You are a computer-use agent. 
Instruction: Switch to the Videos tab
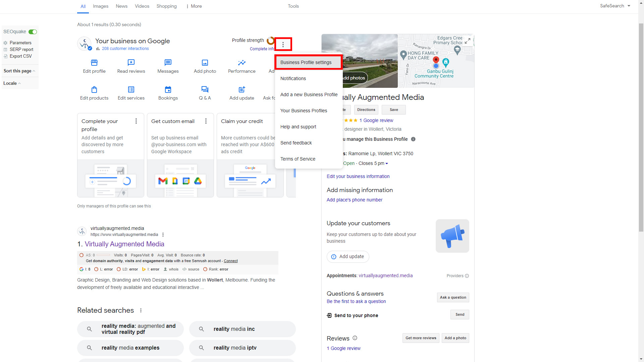[142, 6]
